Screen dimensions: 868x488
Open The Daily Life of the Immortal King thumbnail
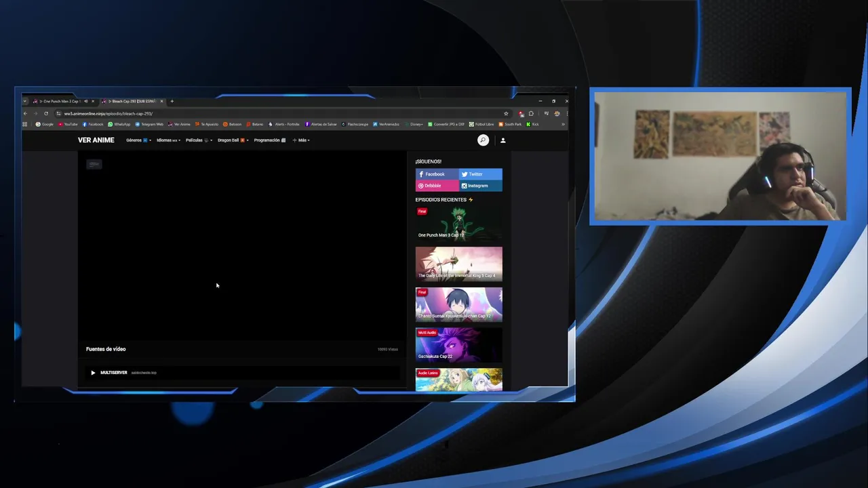[x=459, y=264]
